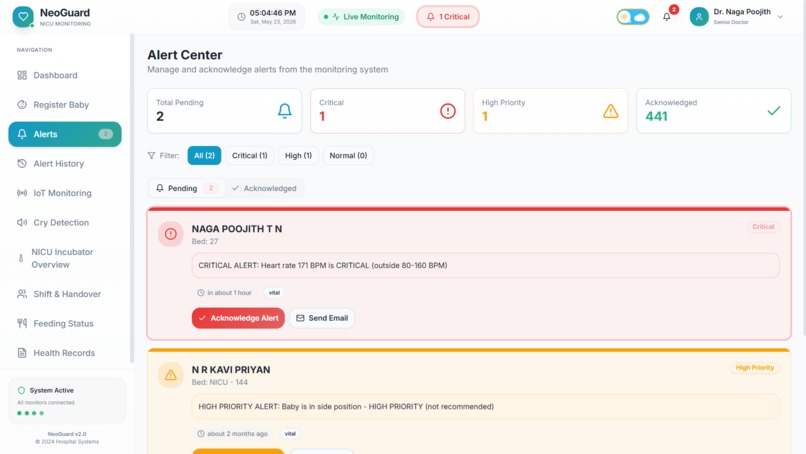
Task: Go to Shift & Handover
Action: 65,294
